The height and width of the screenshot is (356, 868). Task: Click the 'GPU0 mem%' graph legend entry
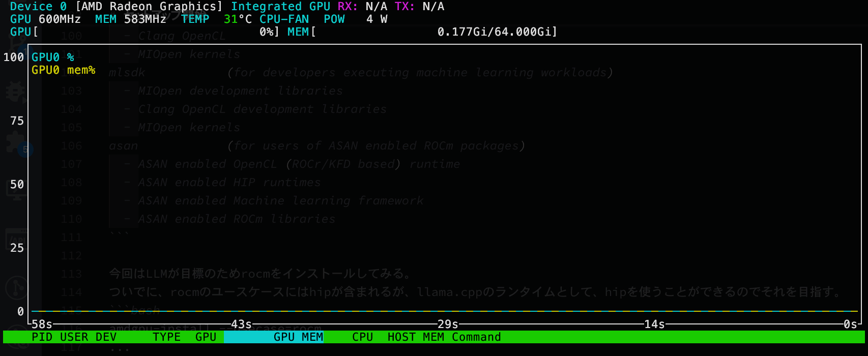(64, 70)
